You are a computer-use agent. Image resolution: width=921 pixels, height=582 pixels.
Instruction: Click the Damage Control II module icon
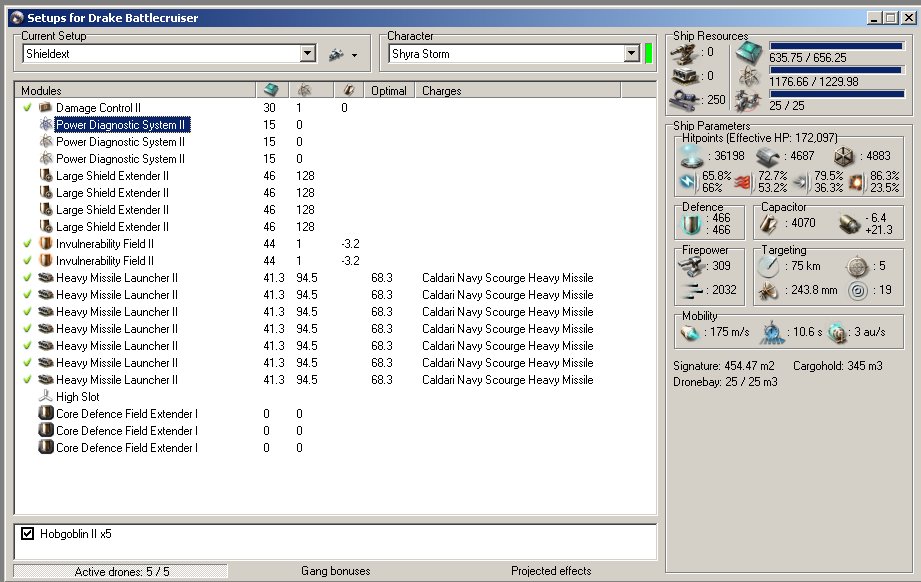tap(45, 107)
